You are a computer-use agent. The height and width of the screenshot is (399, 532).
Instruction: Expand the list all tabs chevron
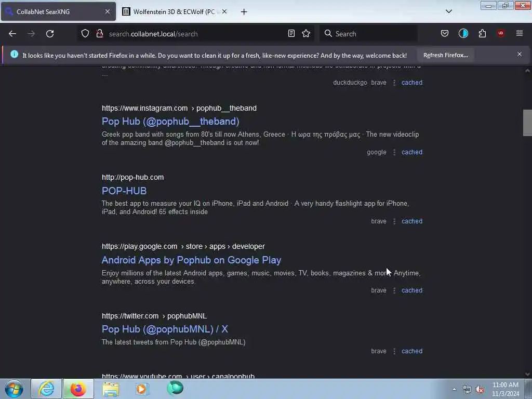click(x=448, y=11)
